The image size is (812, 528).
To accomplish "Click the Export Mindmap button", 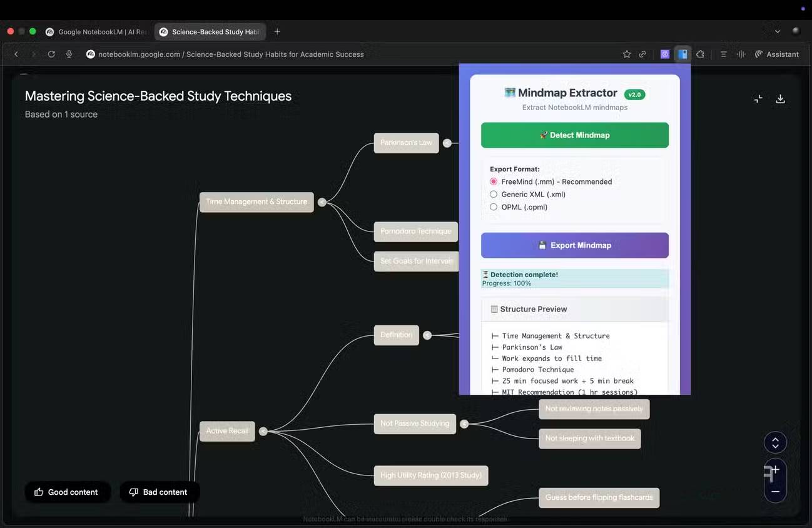I will 575,245.
